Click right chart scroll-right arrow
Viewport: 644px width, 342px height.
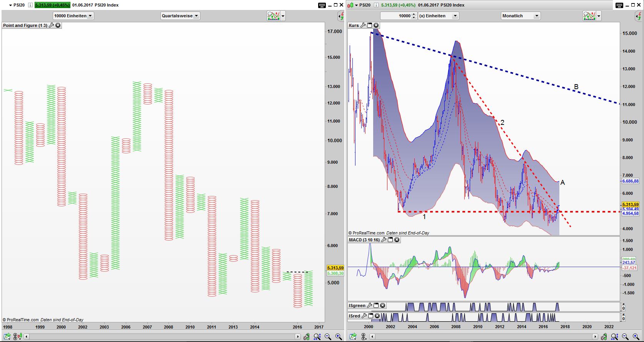595,337
